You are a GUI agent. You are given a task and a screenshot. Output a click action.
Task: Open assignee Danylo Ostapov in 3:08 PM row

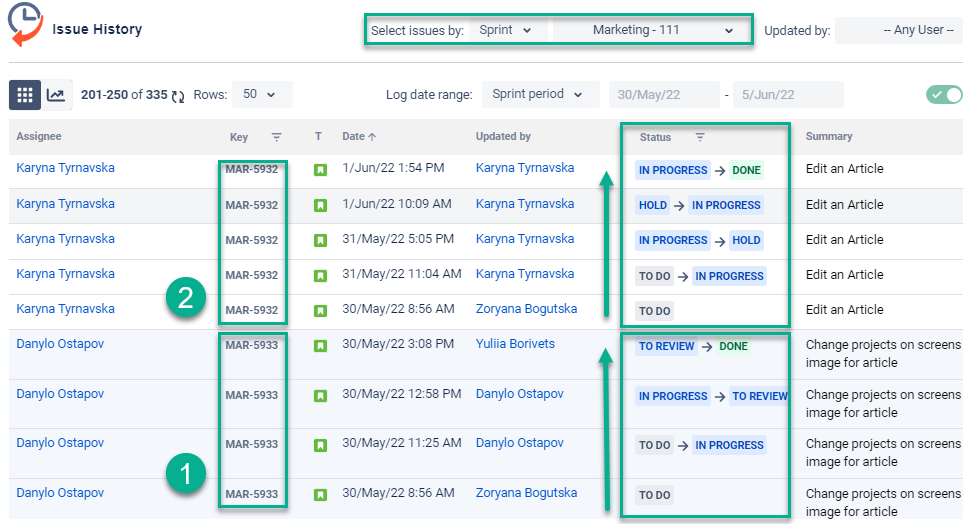pos(60,343)
